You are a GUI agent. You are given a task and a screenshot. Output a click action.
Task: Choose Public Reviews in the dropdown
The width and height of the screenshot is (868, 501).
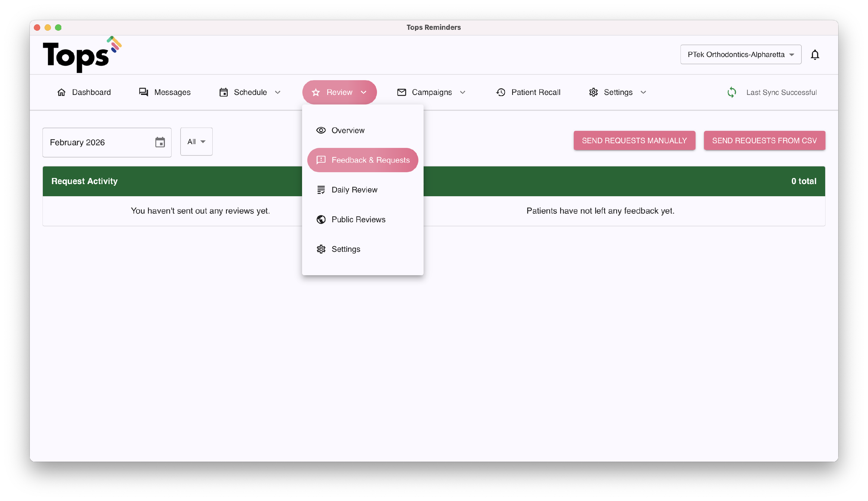point(358,220)
